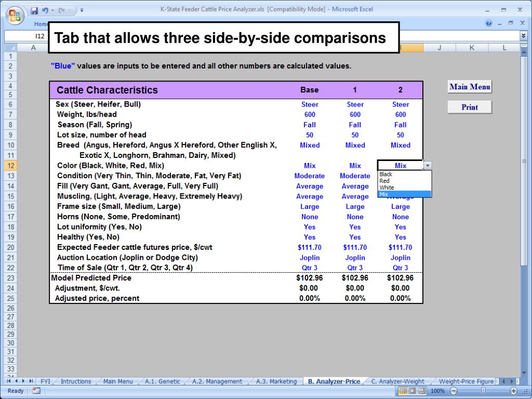Open the A.2. Management sheet tab
This screenshot has height=399, width=532.
point(217,381)
